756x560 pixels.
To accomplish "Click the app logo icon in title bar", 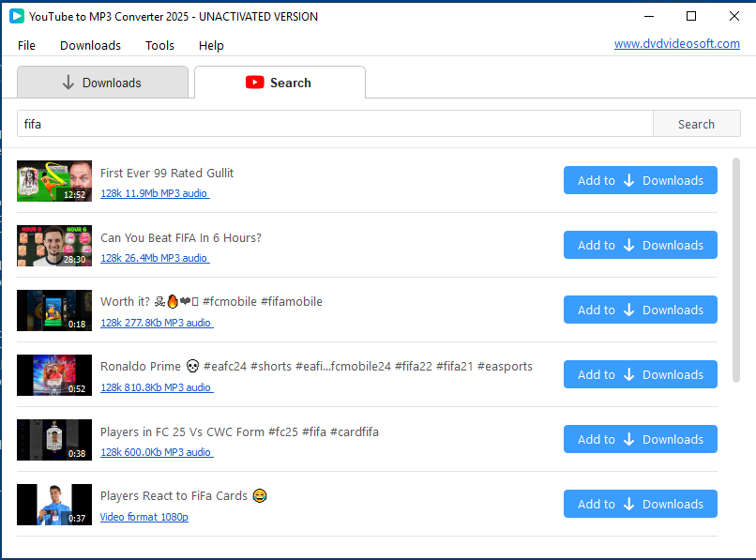I will (x=16, y=16).
